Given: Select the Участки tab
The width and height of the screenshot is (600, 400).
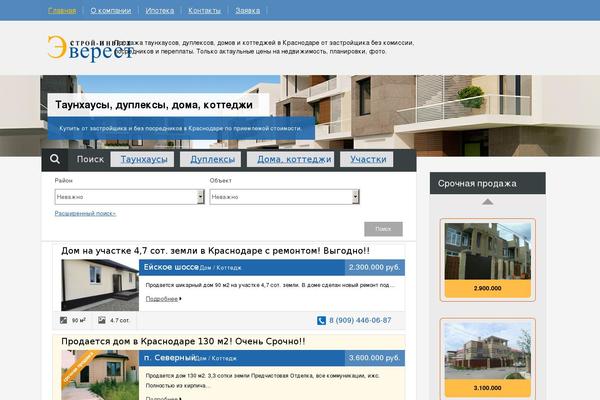Looking at the screenshot, I should tap(367, 159).
